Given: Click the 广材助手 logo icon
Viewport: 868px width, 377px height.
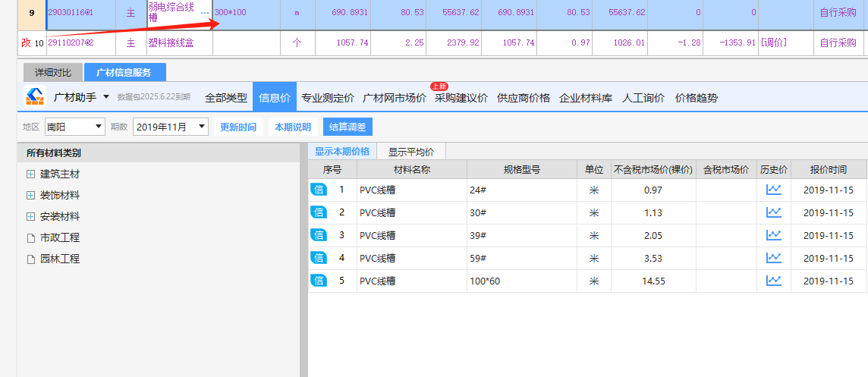Looking at the screenshot, I should click(x=35, y=97).
